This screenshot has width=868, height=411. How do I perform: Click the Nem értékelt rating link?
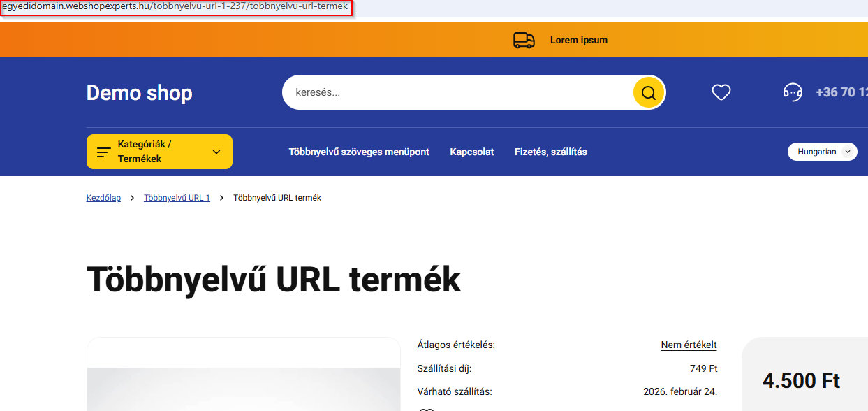(x=689, y=345)
